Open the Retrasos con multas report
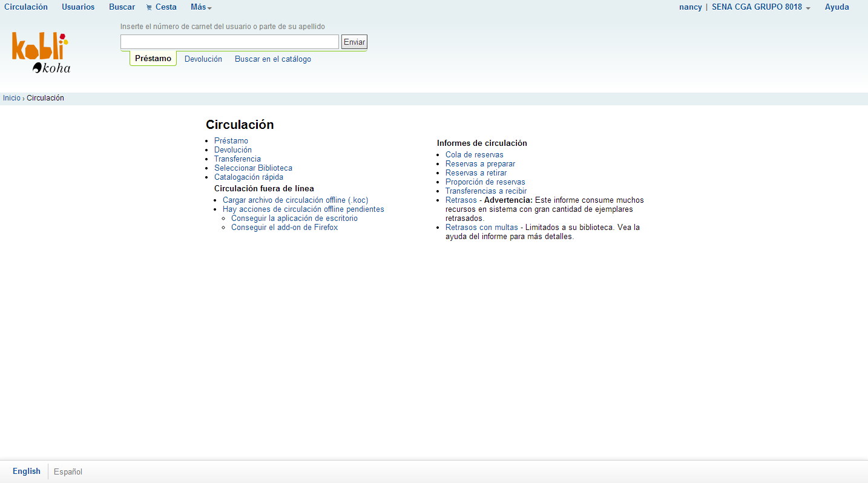 (x=481, y=228)
